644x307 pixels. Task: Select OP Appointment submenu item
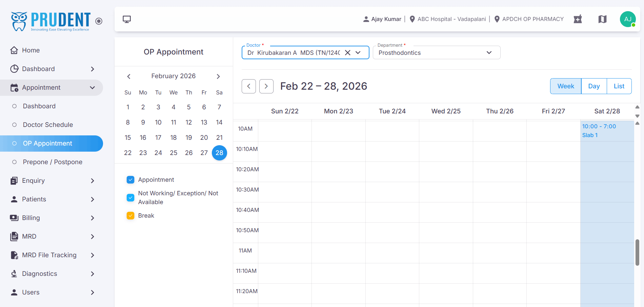[x=52, y=144]
